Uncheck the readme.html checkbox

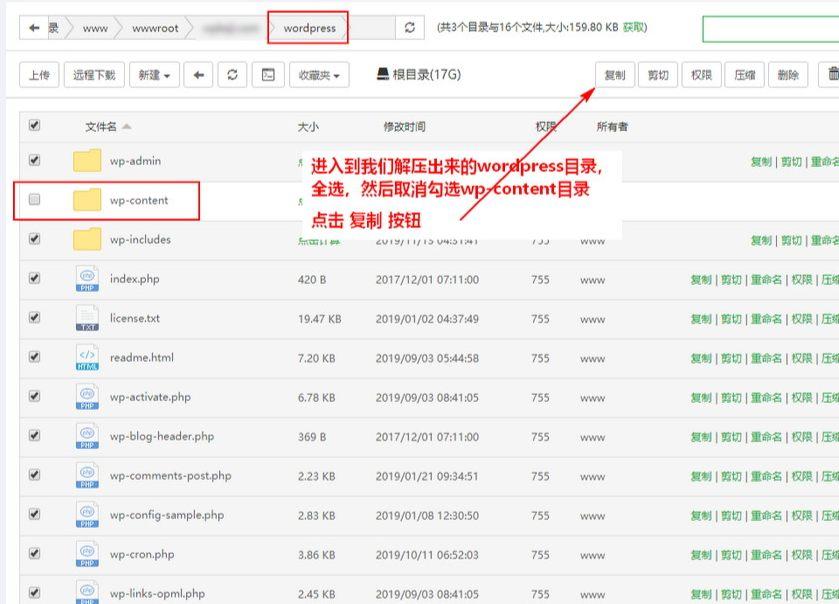click(35, 357)
